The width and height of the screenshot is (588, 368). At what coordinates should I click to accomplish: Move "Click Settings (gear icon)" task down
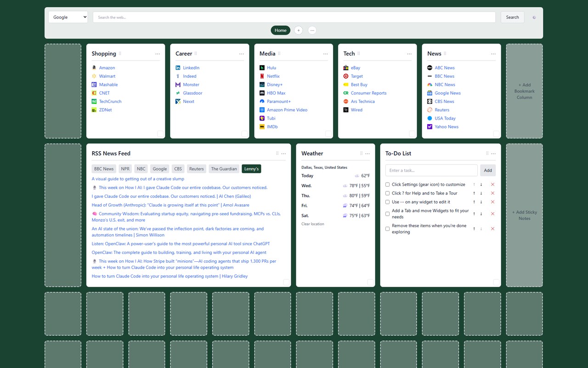point(481,184)
